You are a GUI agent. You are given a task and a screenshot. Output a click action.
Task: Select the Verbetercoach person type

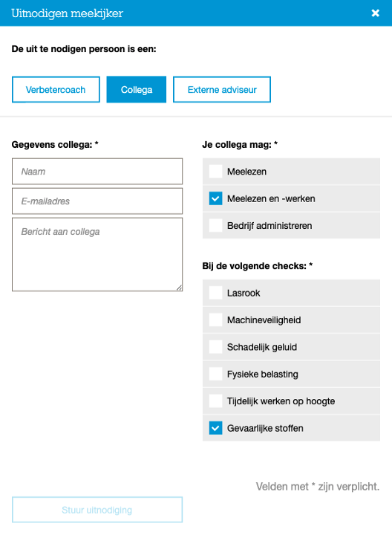[56, 89]
